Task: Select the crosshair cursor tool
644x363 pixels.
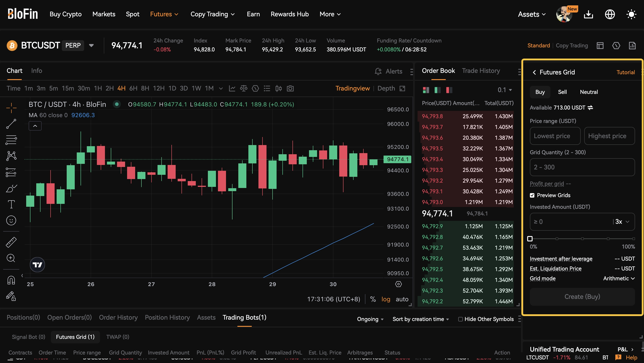Action: click(11, 108)
